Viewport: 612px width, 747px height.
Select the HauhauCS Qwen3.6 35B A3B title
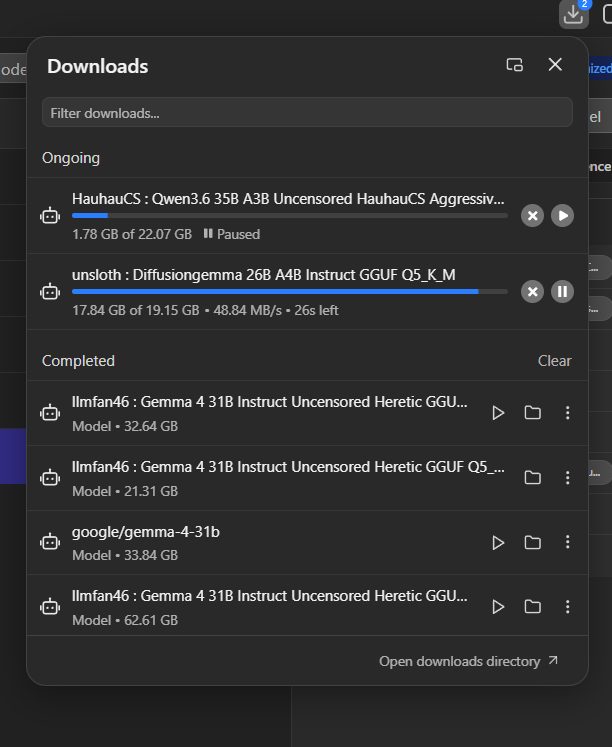[288, 199]
